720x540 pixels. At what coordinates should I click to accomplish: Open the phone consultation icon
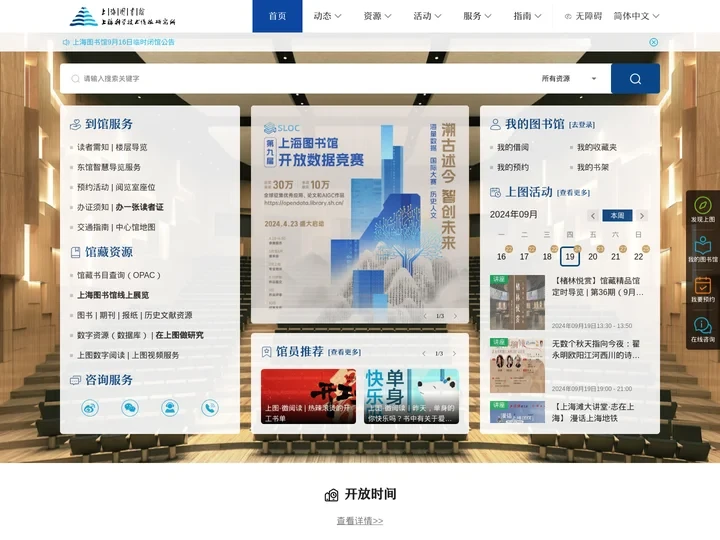click(x=210, y=408)
